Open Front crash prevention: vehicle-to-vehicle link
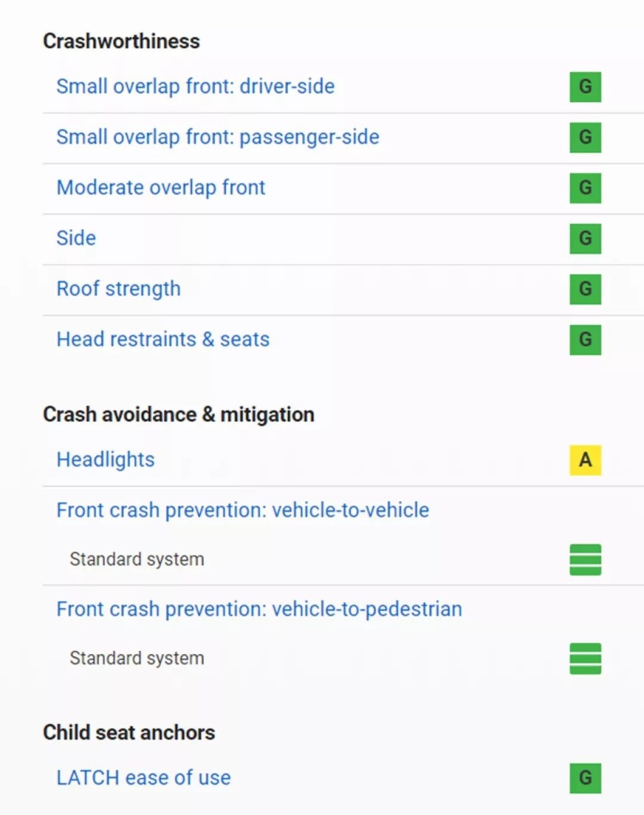The width and height of the screenshot is (644, 815). pos(243,510)
